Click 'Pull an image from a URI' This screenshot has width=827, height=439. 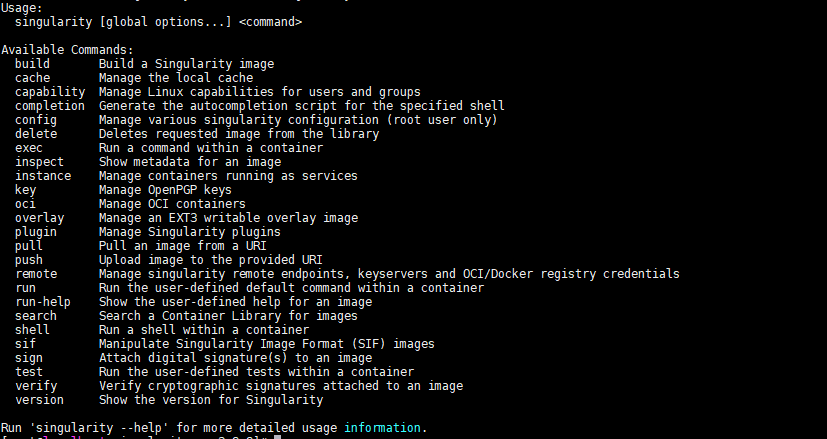coord(182,246)
